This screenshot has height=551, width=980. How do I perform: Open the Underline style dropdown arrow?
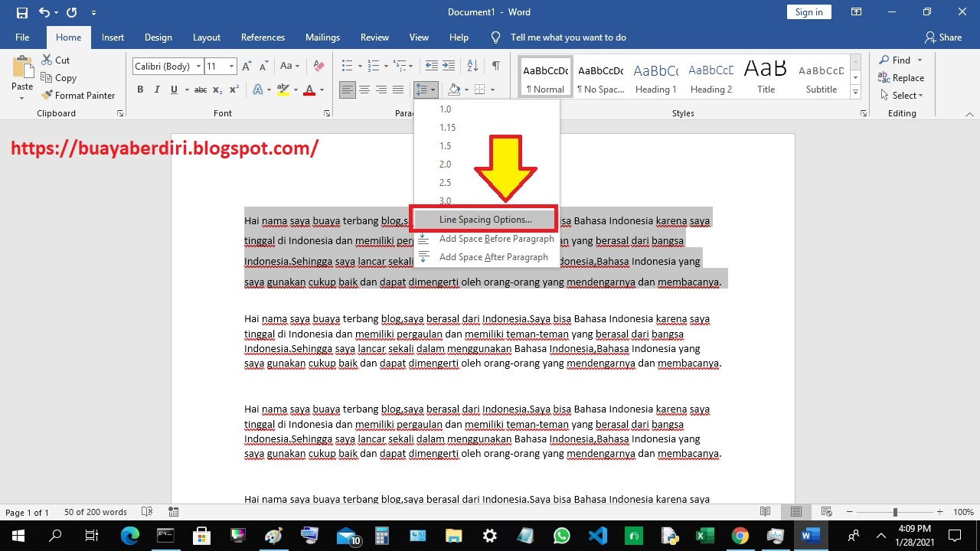[x=187, y=90]
